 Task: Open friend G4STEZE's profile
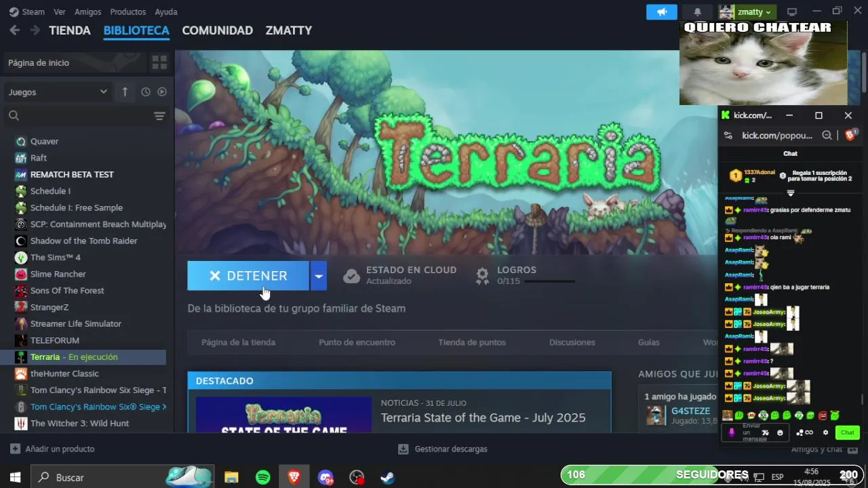690,411
